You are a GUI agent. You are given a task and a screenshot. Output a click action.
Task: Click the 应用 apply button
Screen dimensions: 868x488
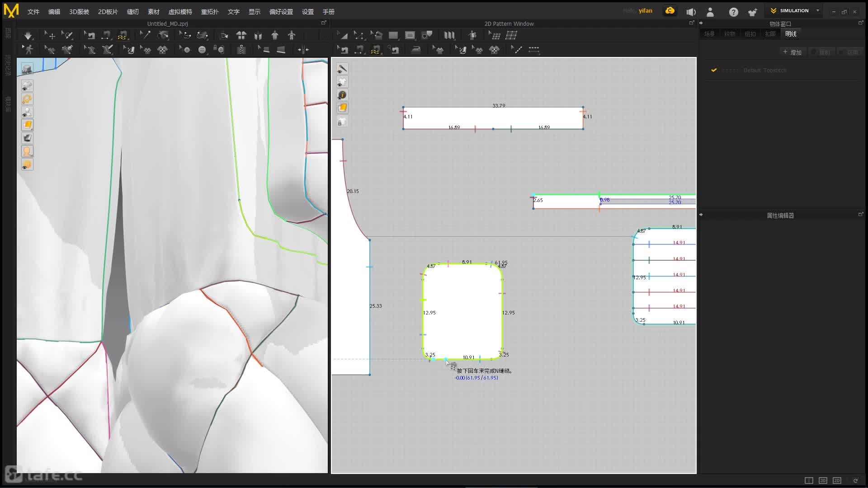[x=849, y=52]
